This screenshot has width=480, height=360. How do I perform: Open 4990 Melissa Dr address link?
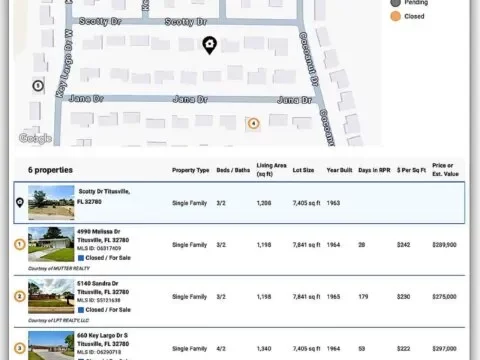click(x=103, y=236)
